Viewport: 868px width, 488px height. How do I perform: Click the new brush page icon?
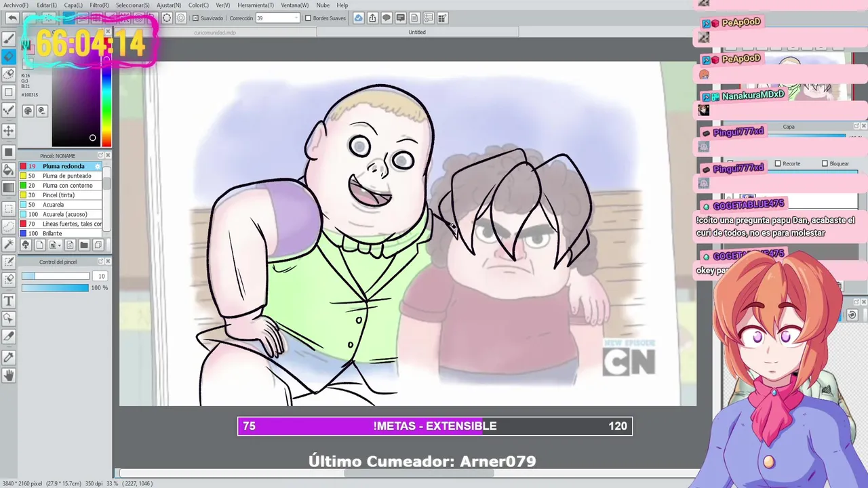coord(39,245)
